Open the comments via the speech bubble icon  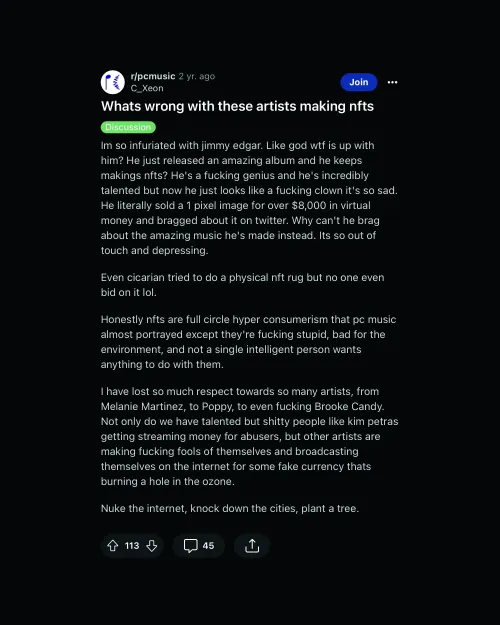pyautogui.click(x=191, y=545)
